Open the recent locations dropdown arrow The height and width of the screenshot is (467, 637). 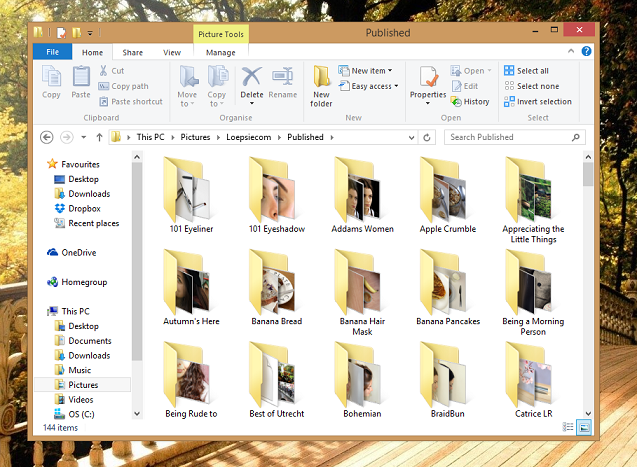coord(83,137)
